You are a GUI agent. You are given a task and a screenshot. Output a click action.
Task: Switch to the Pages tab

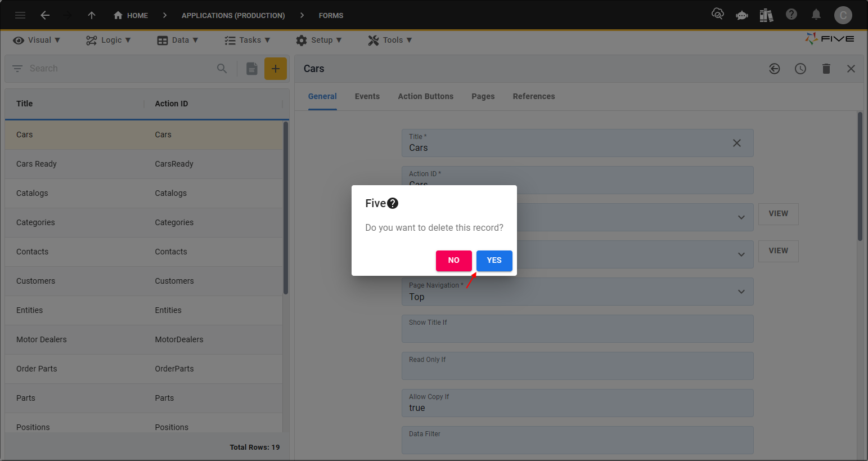tap(483, 96)
